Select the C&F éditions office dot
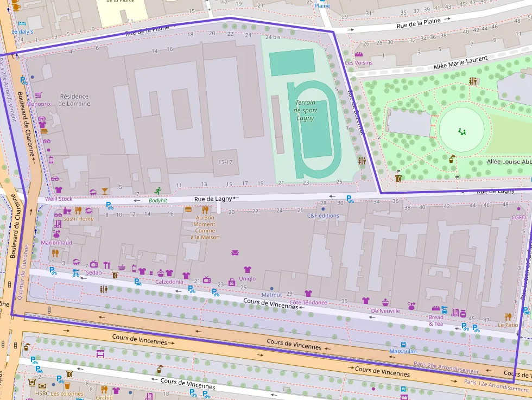This screenshot has height=400, width=532. (323, 208)
